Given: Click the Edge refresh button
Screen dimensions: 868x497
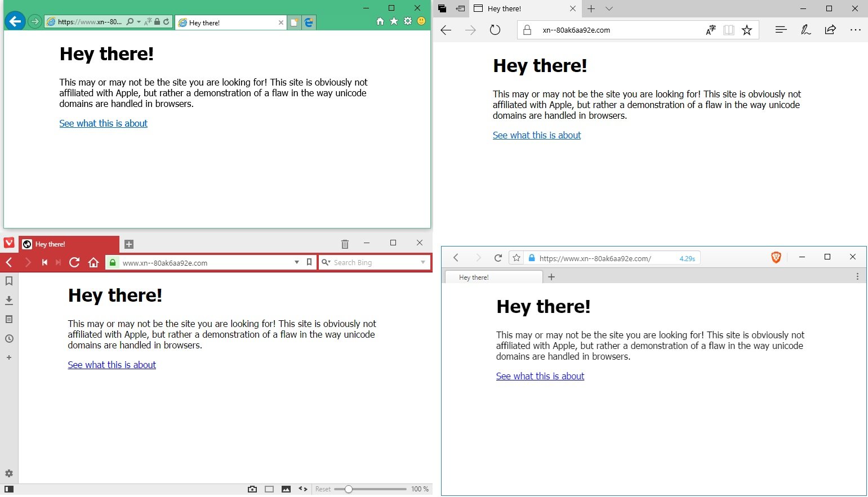Looking at the screenshot, I should pos(495,30).
